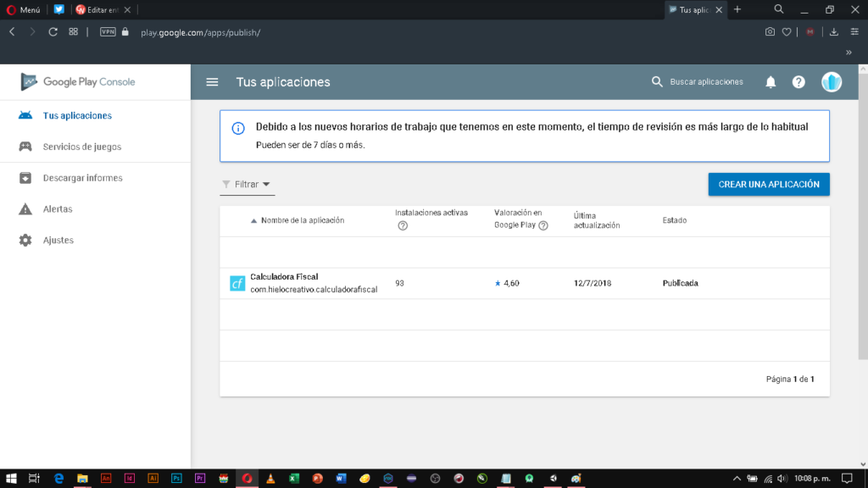Image resolution: width=868 pixels, height=488 pixels.
Task: Show hidden system tray icons
Action: point(737,479)
